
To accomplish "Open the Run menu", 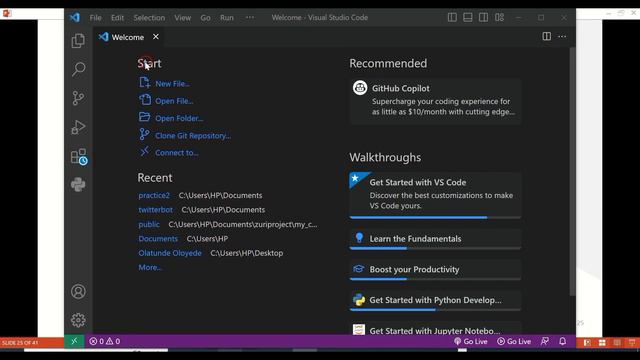I will tap(227, 18).
